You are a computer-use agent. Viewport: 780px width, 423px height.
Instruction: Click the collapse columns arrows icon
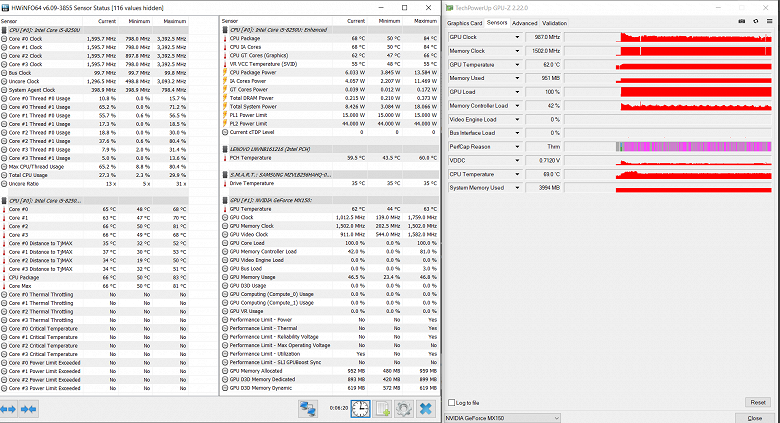pos(28,409)
